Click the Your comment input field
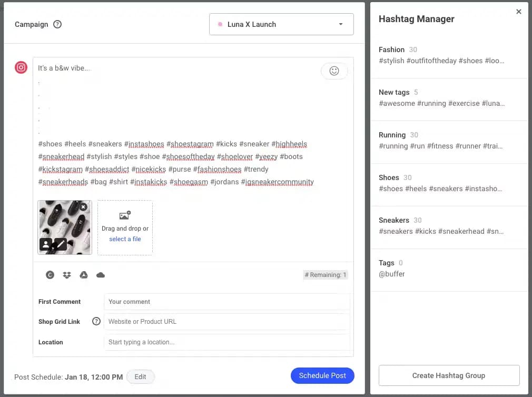 pyautogui.click(x=226, y=301)
